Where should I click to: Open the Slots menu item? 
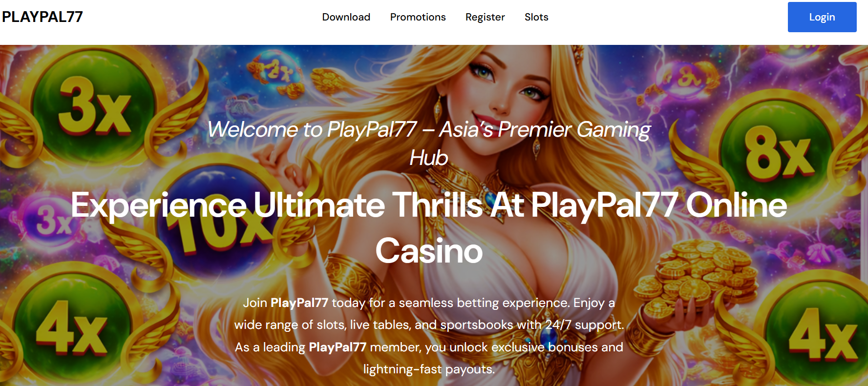coord(536,17)
